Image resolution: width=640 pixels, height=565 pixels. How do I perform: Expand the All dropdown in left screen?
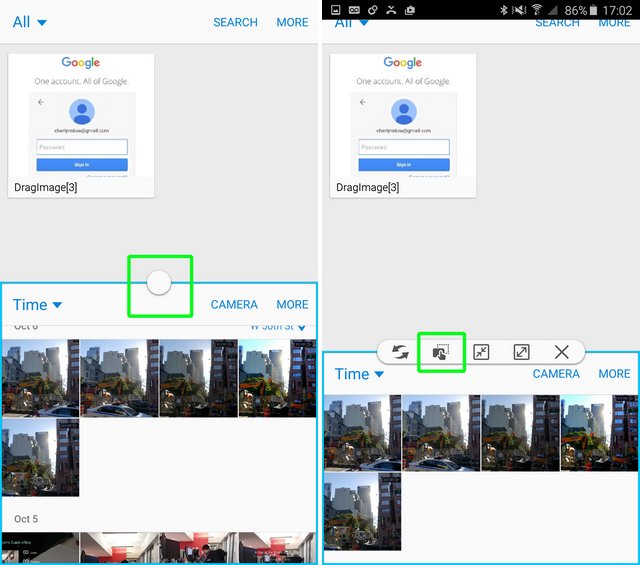click(30, 22)
